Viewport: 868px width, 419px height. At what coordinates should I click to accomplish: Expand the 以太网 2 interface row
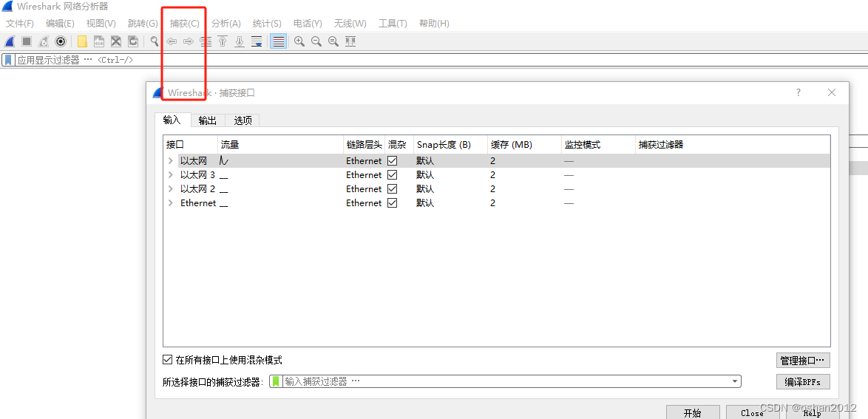coord(171,189)
